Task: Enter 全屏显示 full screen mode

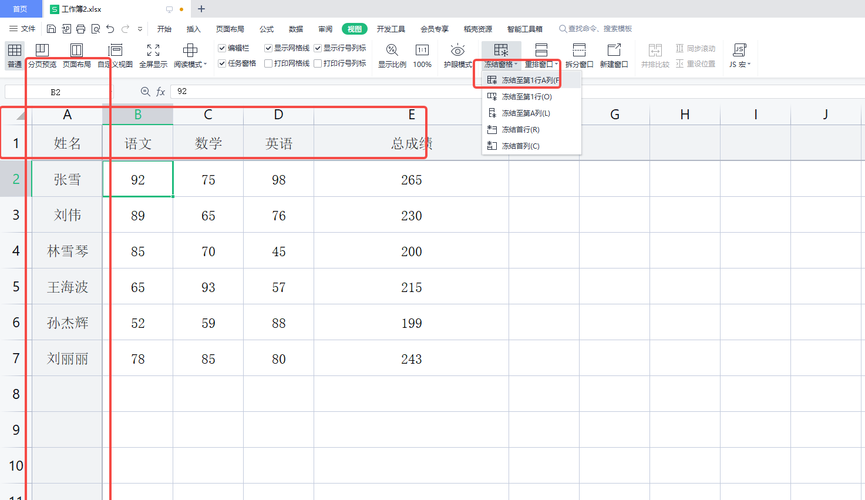Action: pos(153,55)
